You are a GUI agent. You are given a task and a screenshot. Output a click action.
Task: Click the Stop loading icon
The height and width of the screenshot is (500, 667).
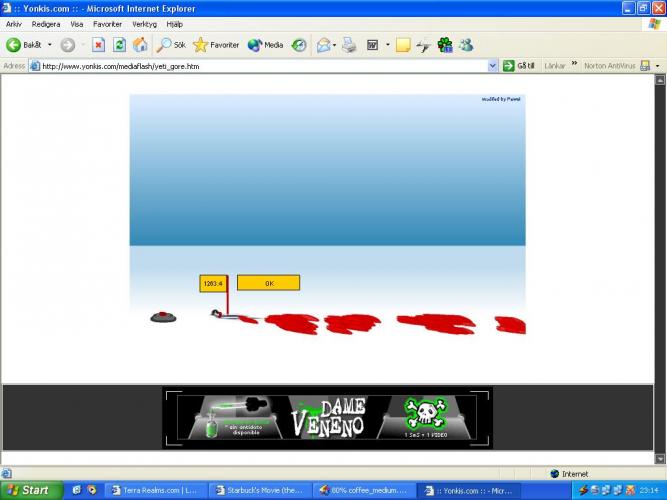(x=98, y=45)
